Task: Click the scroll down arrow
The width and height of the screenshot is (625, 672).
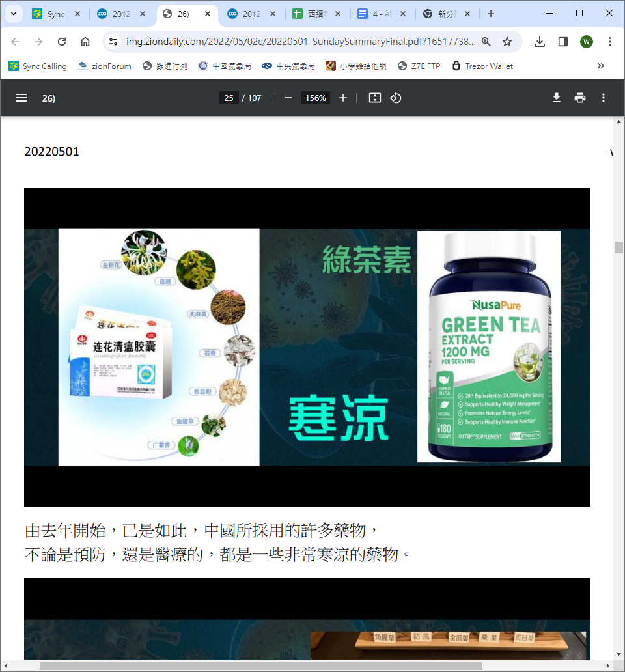Action: click(x=618, y=654)
